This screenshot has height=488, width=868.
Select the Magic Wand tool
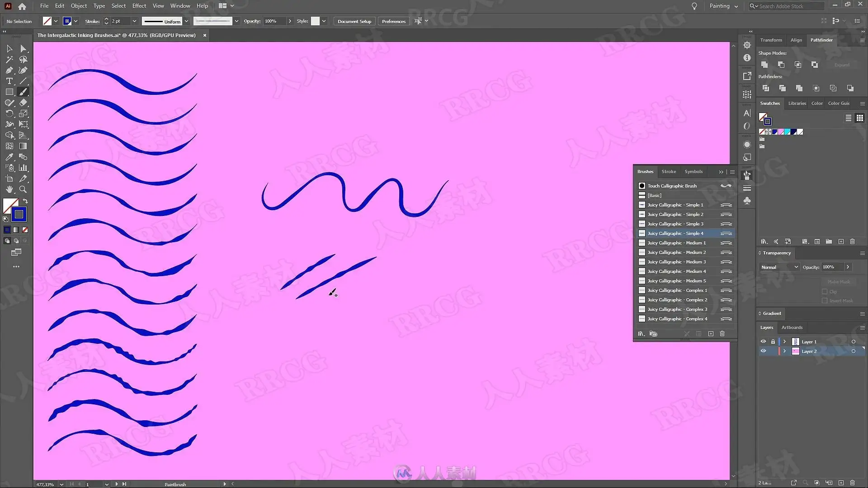pos(9,60)
